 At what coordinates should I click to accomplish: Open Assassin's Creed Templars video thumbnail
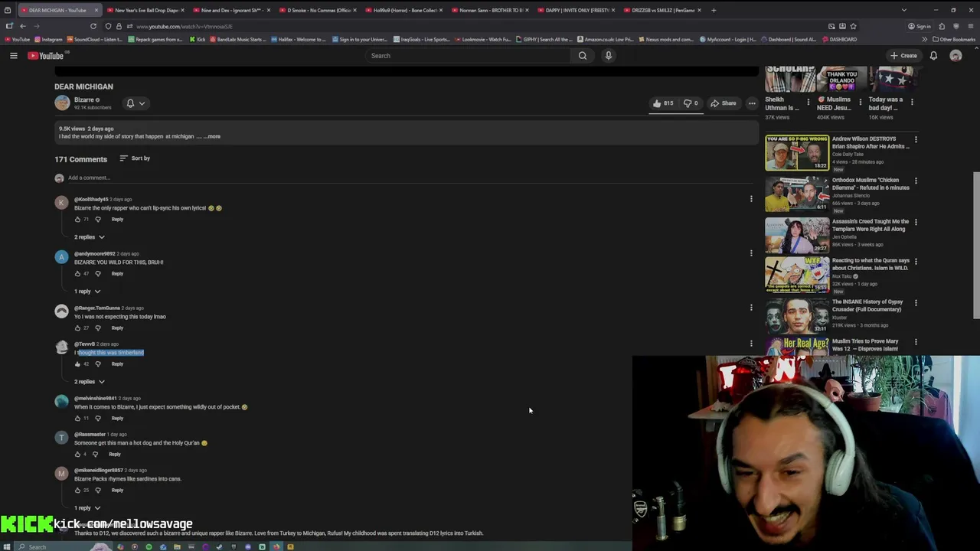tap(796, 235)
